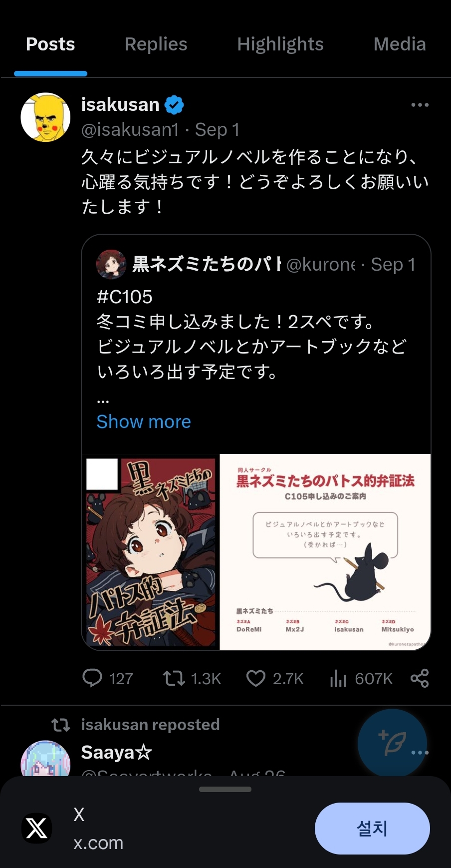The width and height of the screenshot is (451, 868).
Task: Click the 설치 install button
Action: point(372,829)
